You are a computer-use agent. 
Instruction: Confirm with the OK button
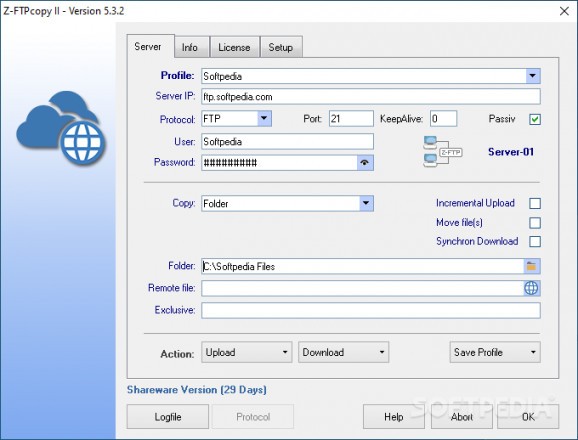pos(528,417)
